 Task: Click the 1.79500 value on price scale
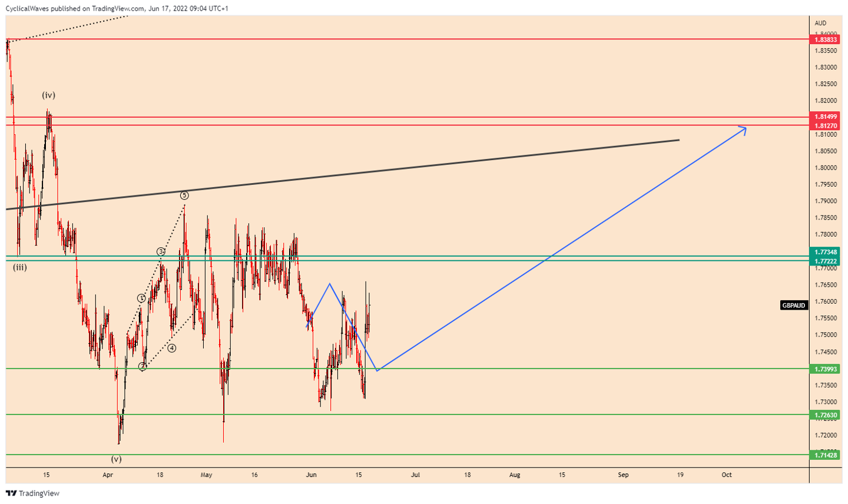826,184
